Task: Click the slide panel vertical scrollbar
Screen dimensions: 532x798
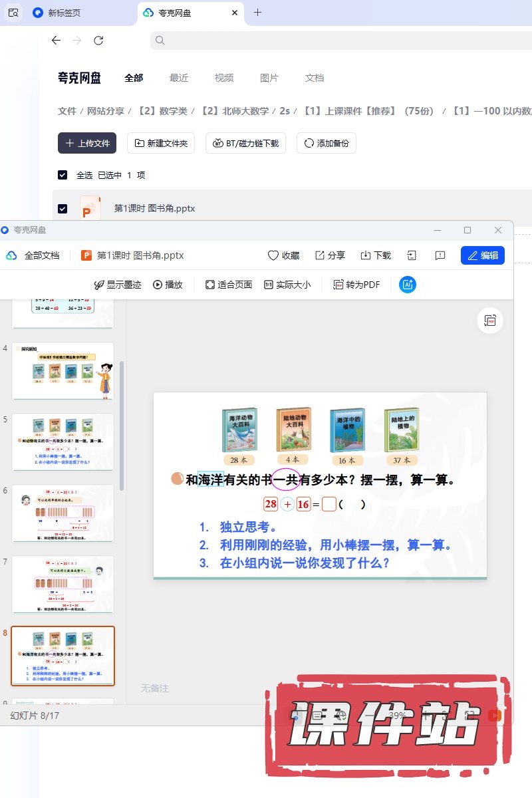Action: 121,426
